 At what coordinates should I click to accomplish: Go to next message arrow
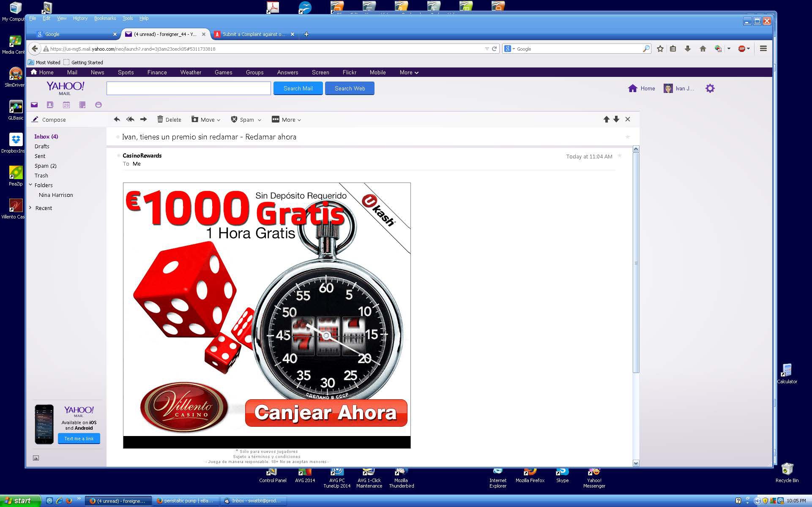pyautogui.click(x=616, y=120)
